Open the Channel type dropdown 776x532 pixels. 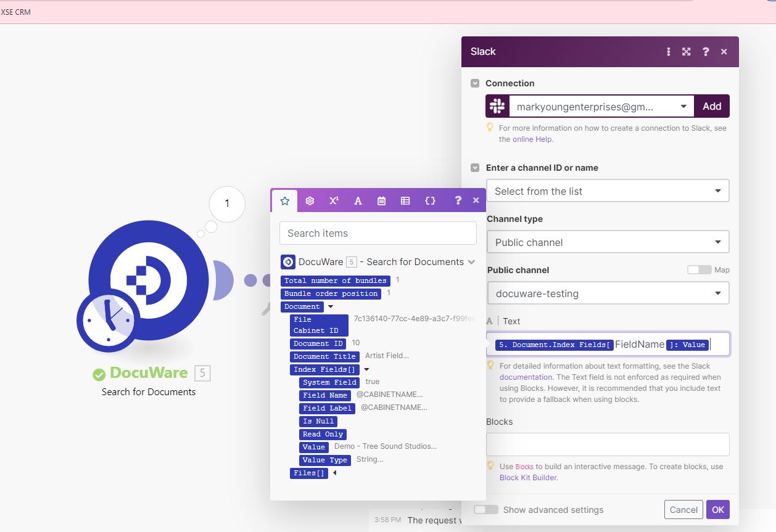[x=608, y=242]
